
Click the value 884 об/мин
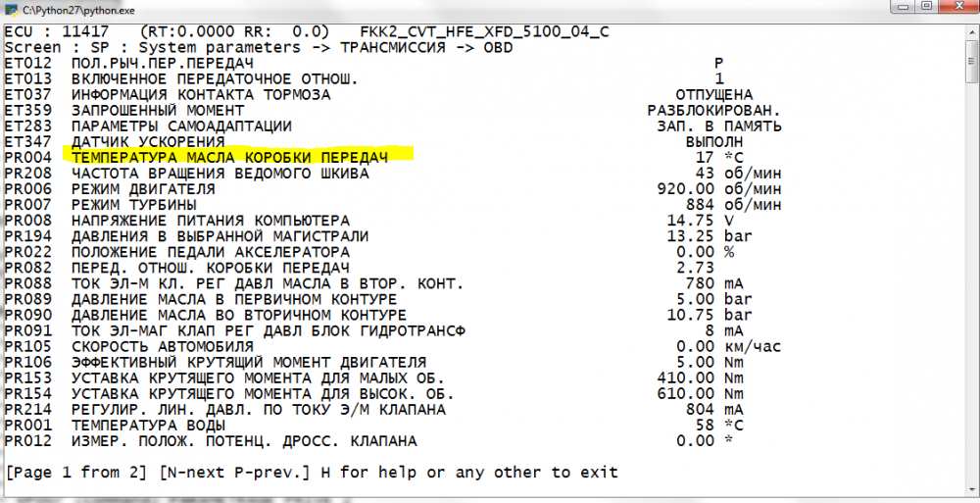734,205
